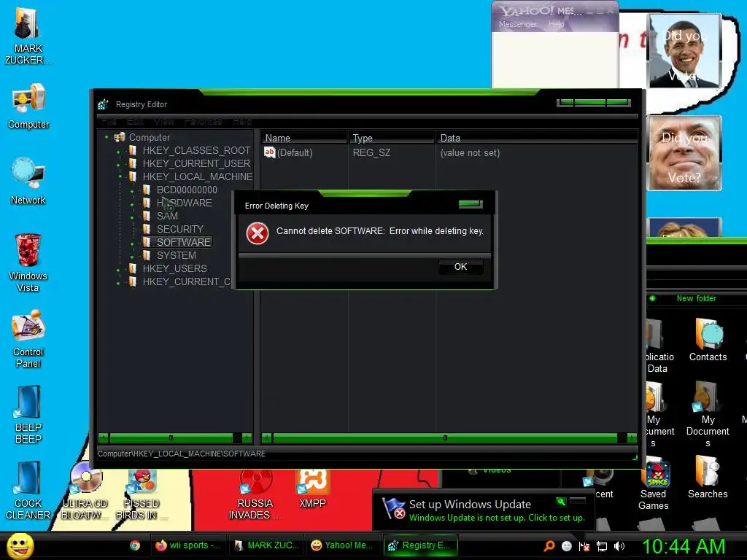The width and height of the screenshot is (747, 560).
Task: Close the Error Deleting Key dialog
Action: [471, 204]
